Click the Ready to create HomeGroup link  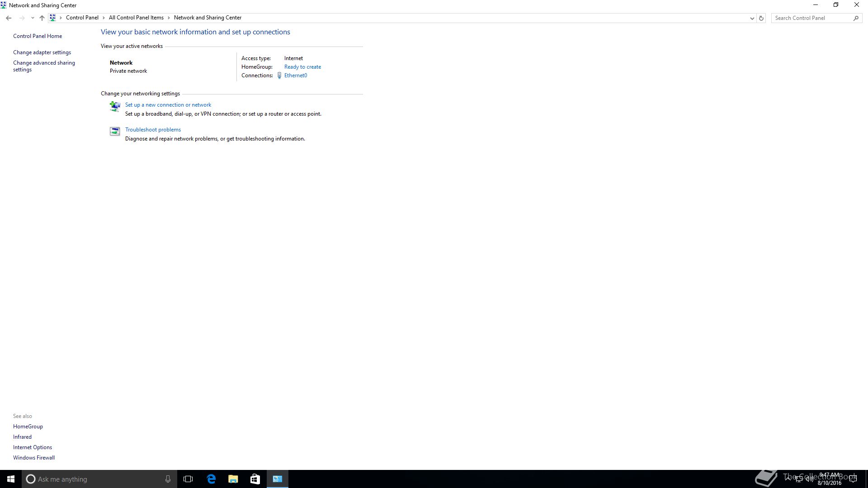click(x=302, y=67)
